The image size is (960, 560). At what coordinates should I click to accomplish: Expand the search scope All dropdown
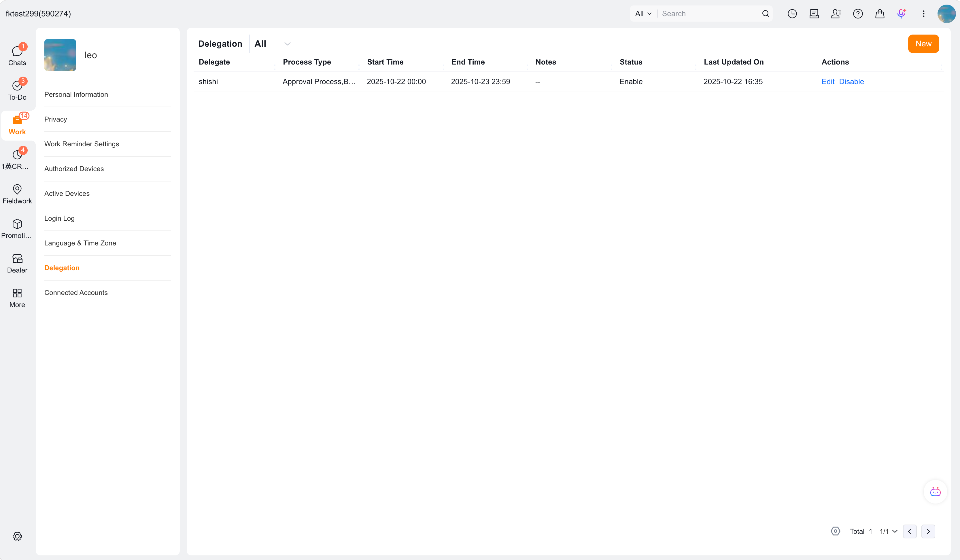click(643, 14)
